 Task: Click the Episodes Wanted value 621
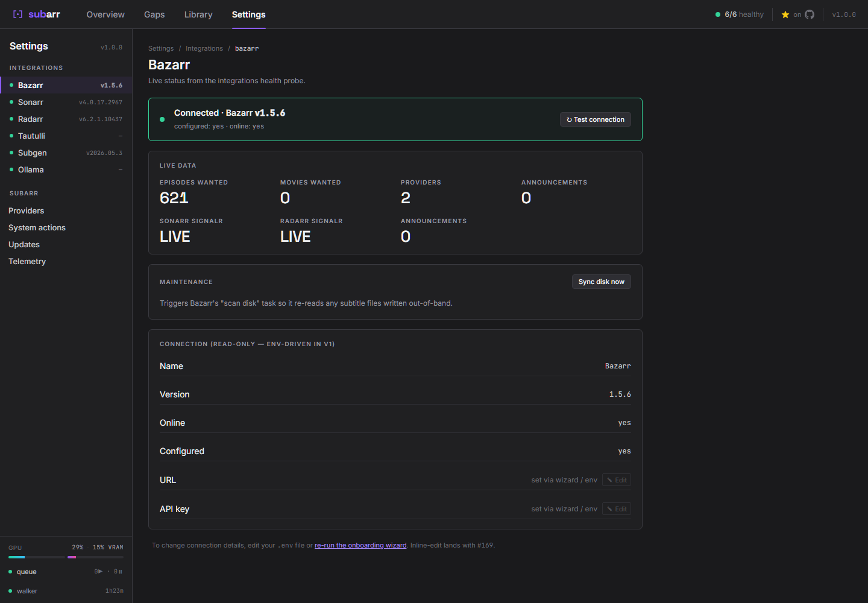coord(174,198)
